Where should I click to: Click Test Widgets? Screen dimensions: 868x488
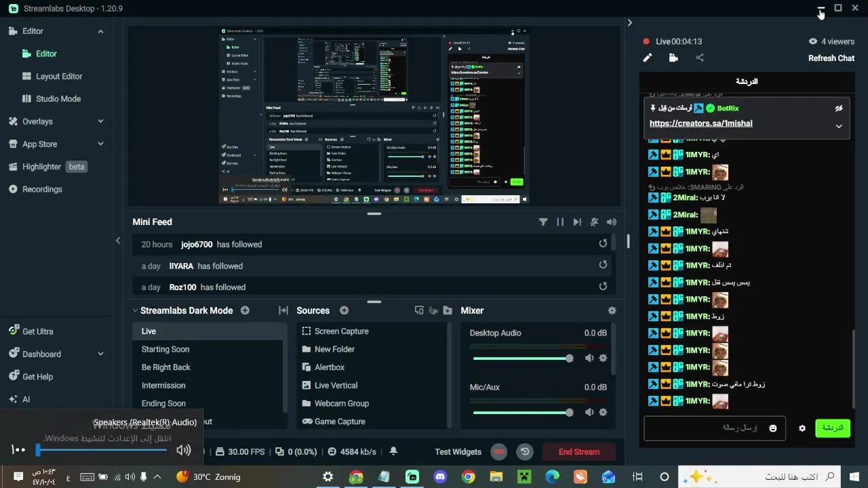(458, 452)
